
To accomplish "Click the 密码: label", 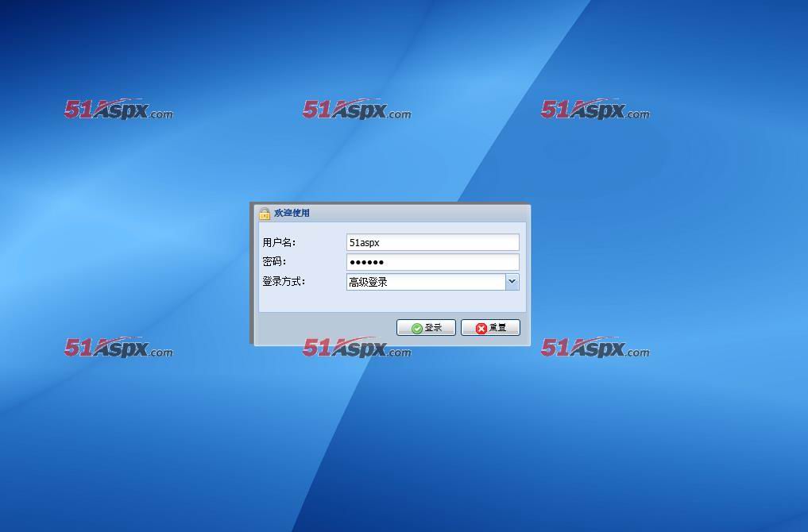I will point(274,261).
